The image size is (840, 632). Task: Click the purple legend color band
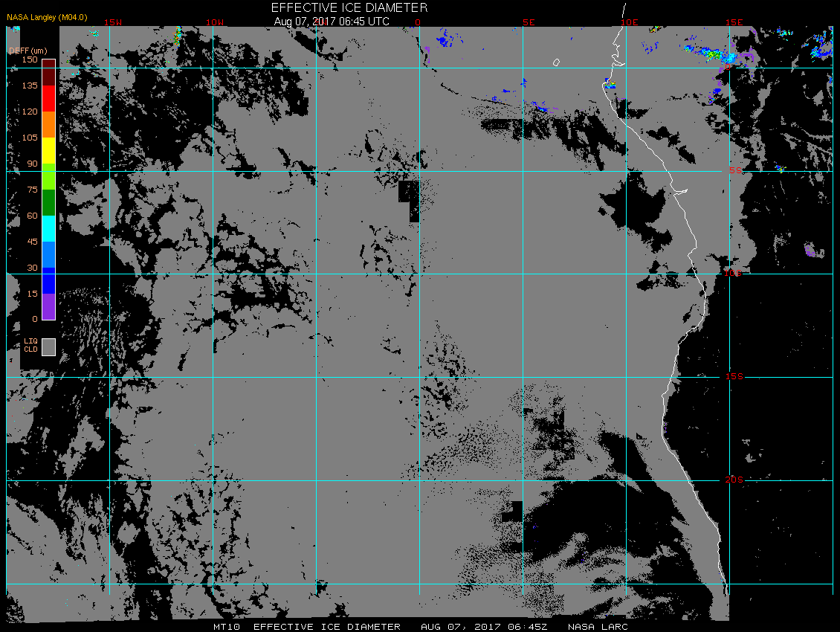point(49,306)
